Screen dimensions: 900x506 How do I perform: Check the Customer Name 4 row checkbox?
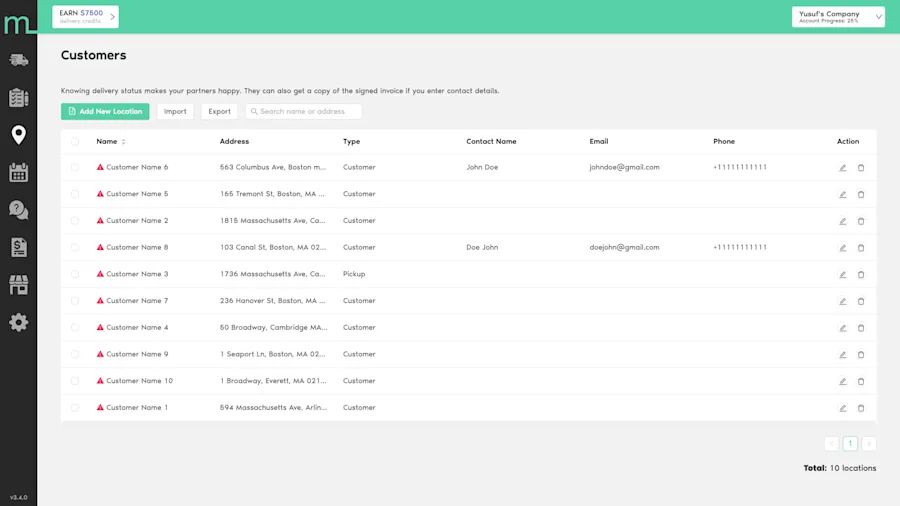pos(75,327)
